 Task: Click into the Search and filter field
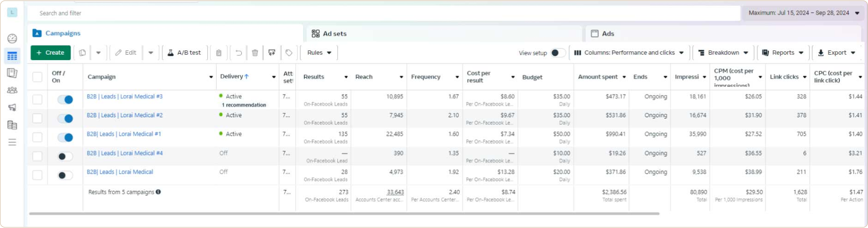pyautogui.click(x=384, y=13)
